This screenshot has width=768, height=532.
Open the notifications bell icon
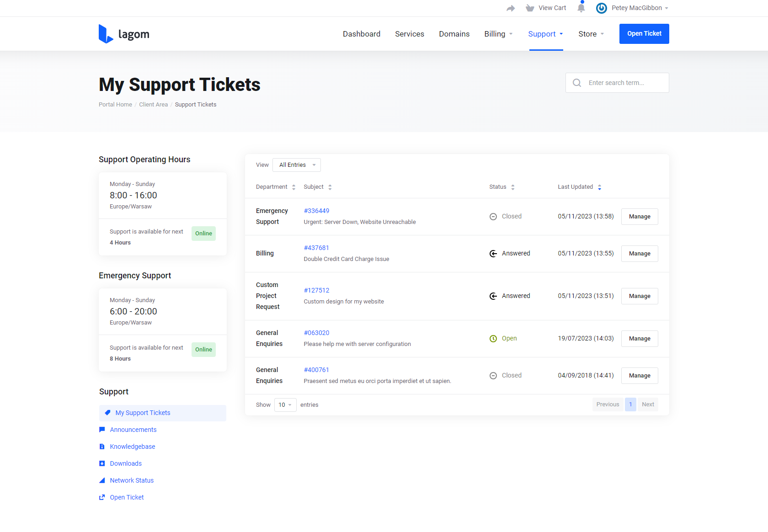[x=581, y=7]
